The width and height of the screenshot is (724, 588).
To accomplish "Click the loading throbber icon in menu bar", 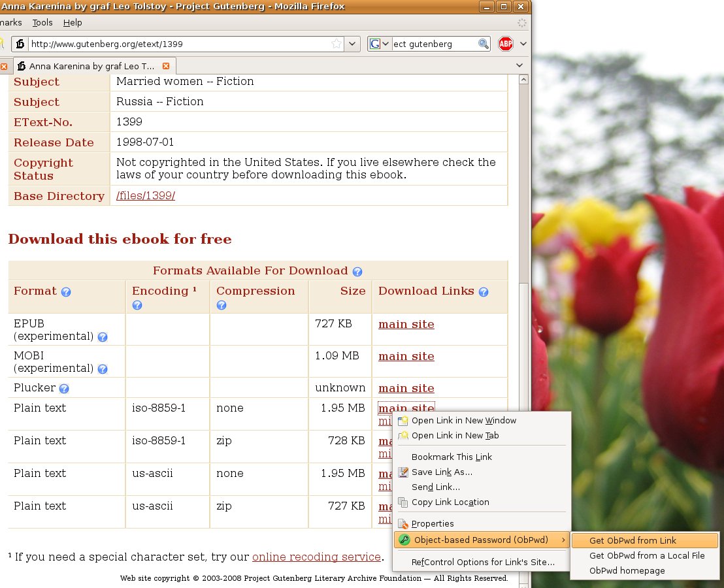I will (521, 23).
